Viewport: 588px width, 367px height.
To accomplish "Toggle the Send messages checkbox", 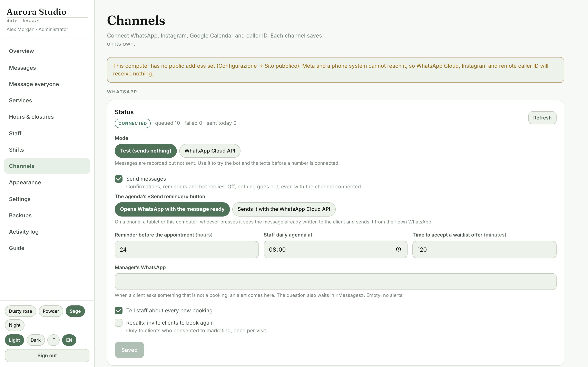I will [x=119, y=179].
